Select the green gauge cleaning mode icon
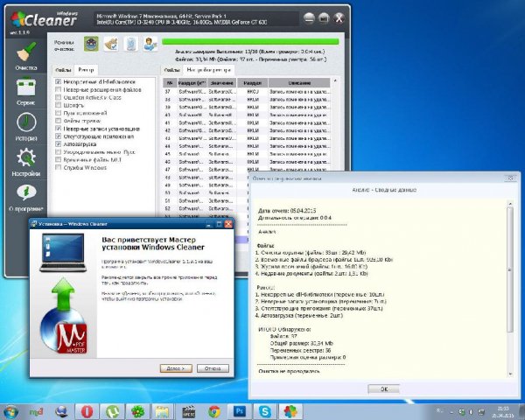The image size is (525, 420). tap(91, 45)
